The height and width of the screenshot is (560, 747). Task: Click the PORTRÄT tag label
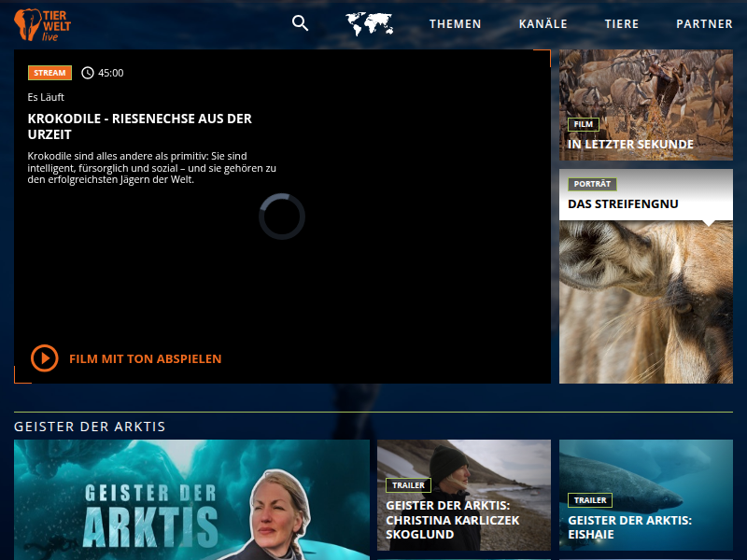click(x=592, y=185)
